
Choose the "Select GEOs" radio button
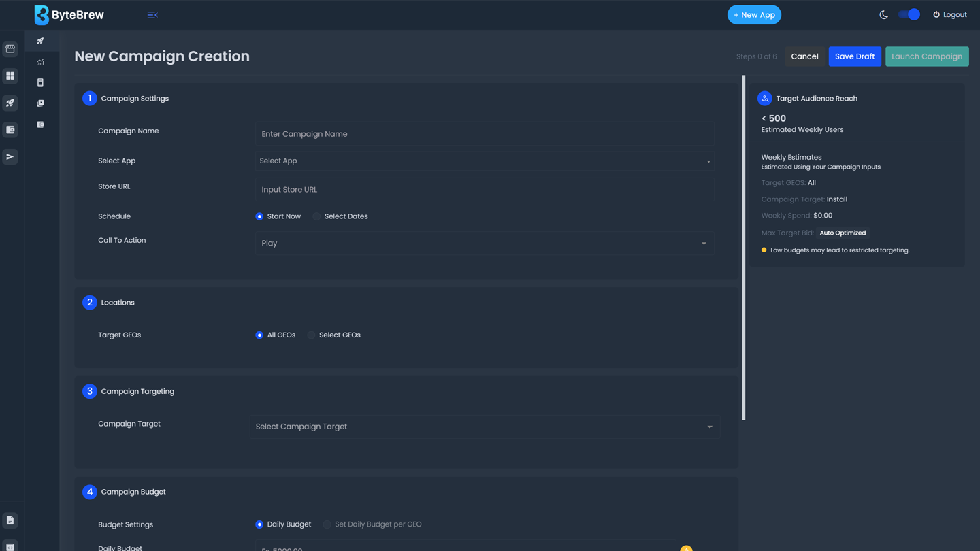(312, 335)
